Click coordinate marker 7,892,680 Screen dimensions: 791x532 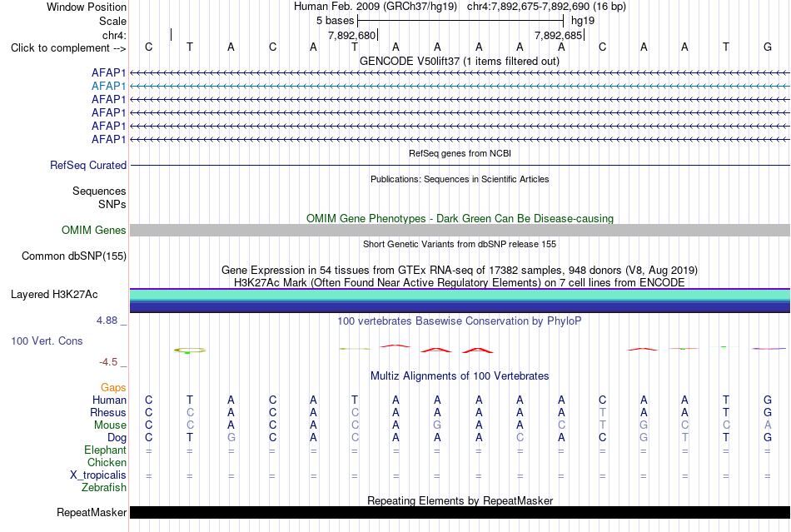(351, 35)
